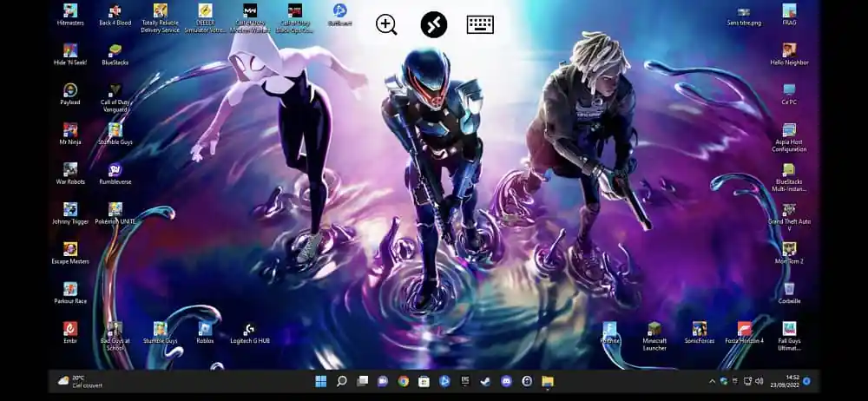Open the volume speaker tray icon
Image resolution: width=868 pixels, height=401 pixels.
pyautogui.click(x=759, y=381)
